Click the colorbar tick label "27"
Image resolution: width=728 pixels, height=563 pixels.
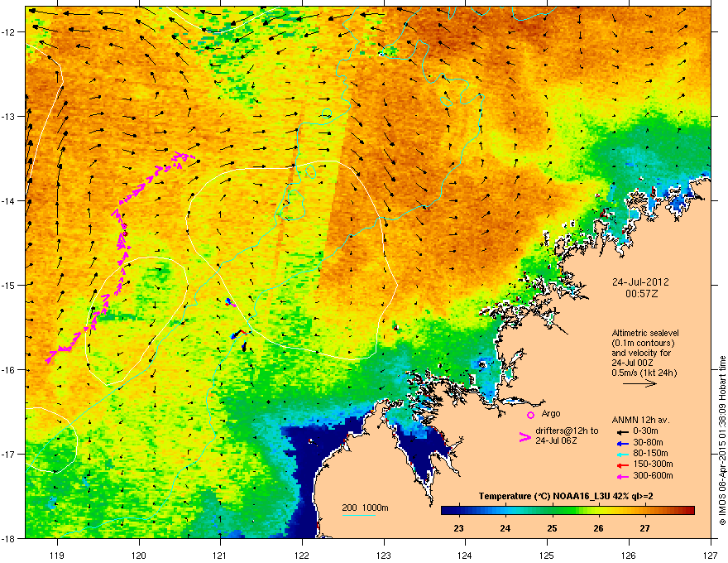click(x=644, y=528)
